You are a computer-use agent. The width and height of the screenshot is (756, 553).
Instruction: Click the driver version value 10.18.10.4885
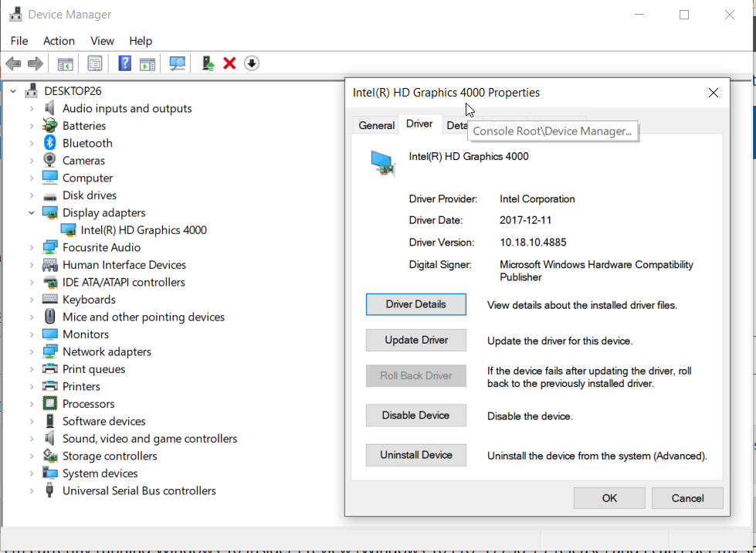[533, 242]
